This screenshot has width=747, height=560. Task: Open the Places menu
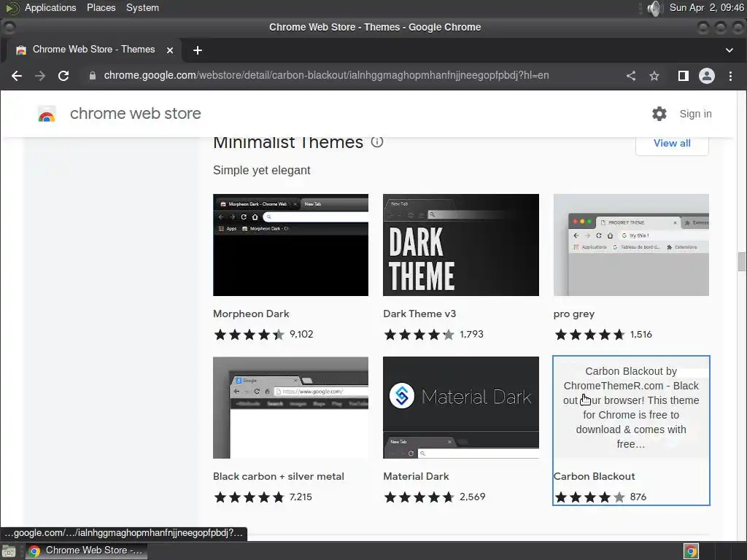coord(101,7)
